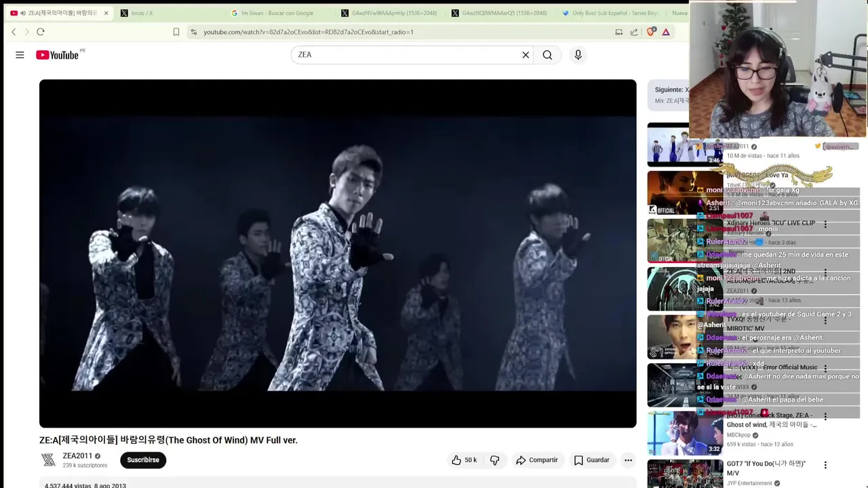Like the Ghost Of Wind video
This screenshot has height=488, width=868.
(465, 460)
